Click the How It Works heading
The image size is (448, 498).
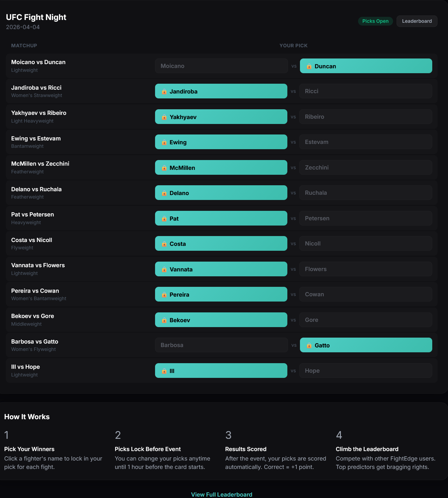tap(27, 417)
